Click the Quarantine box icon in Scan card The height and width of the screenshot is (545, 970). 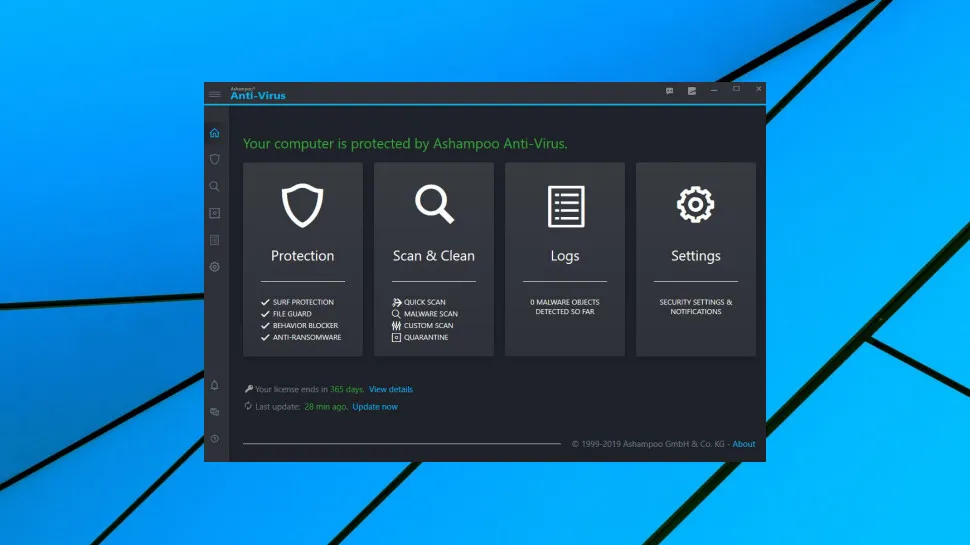click(x=397, y=338)
